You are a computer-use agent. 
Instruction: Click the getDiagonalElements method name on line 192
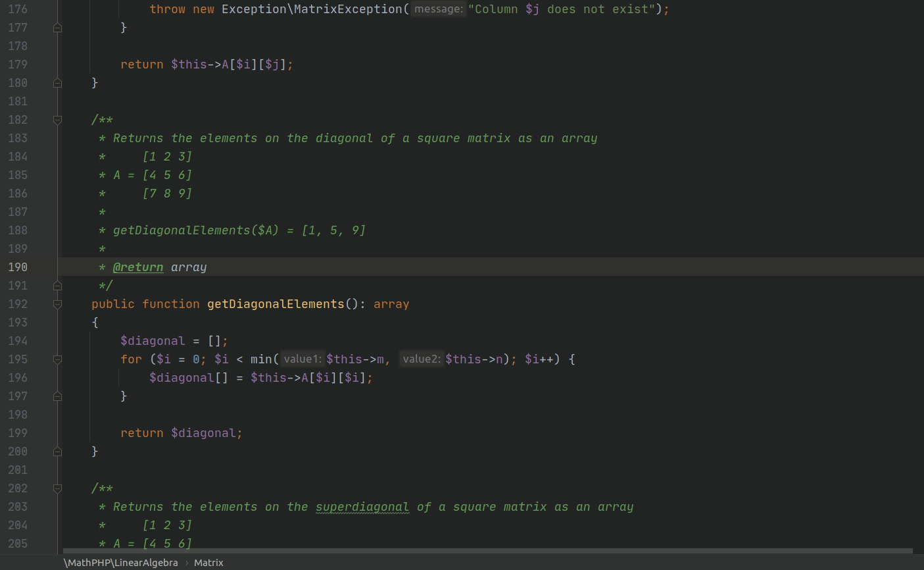[276, 304]
